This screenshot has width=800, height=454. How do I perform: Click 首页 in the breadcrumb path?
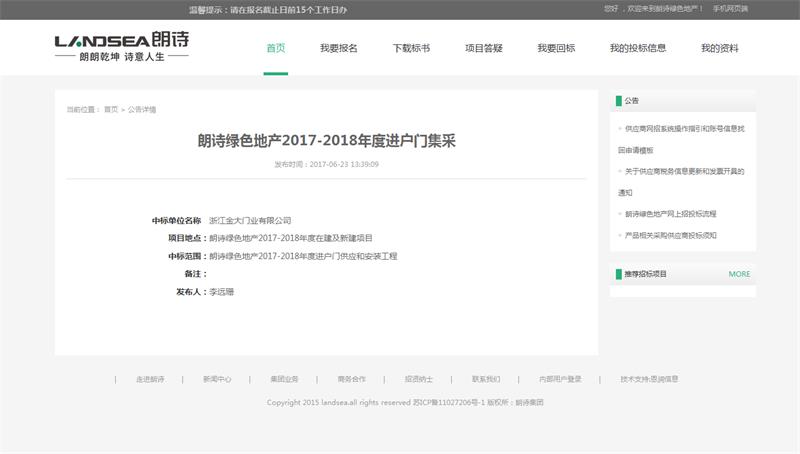110,110
